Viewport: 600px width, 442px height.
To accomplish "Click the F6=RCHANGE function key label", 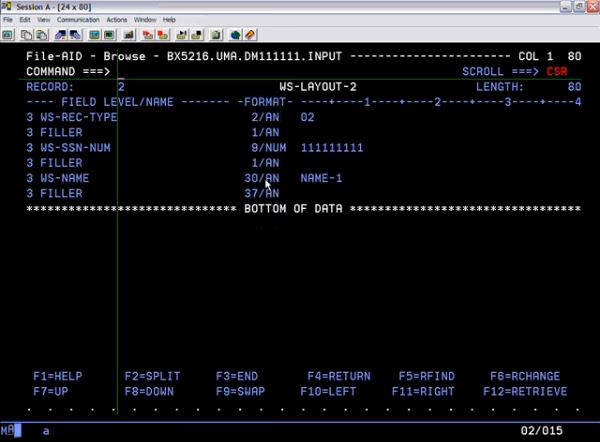I will (x=525, y=376).
